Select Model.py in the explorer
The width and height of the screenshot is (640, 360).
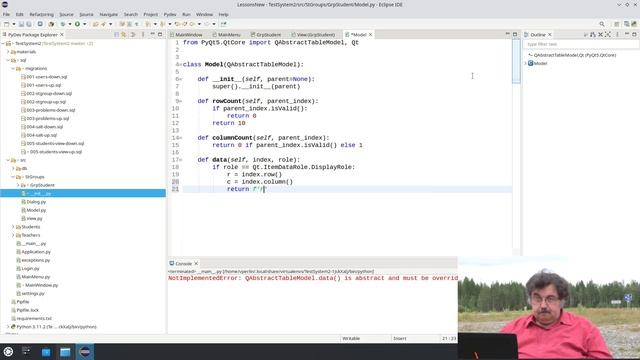point(36,210)
